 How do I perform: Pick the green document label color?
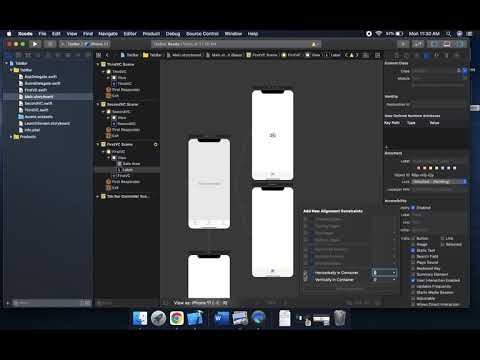[x=437, y=168]
